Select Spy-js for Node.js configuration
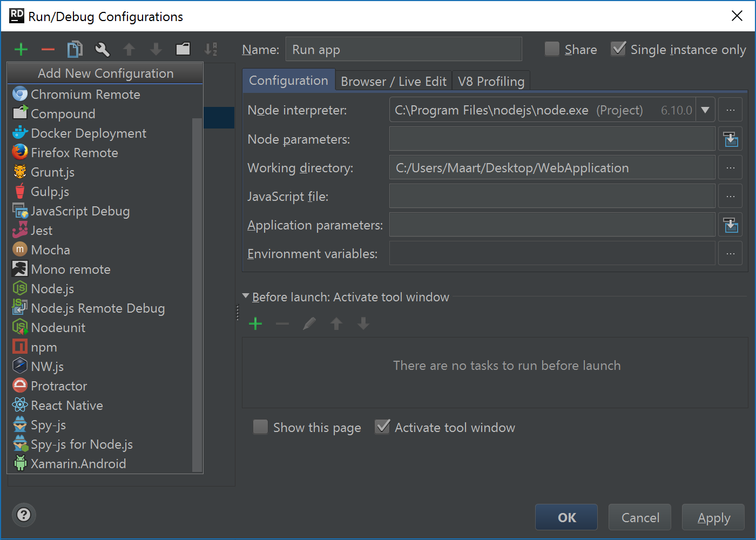 click(x=100, y=444)
